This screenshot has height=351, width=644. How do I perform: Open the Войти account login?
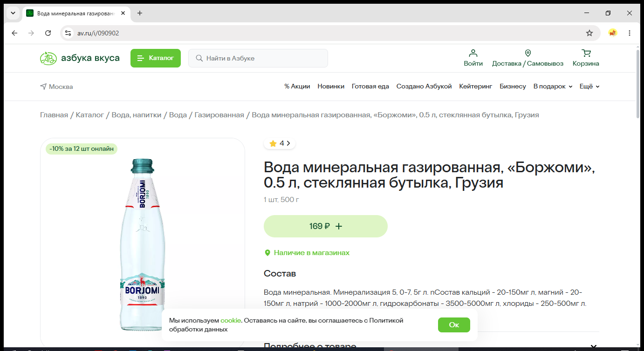coord(473,58)
